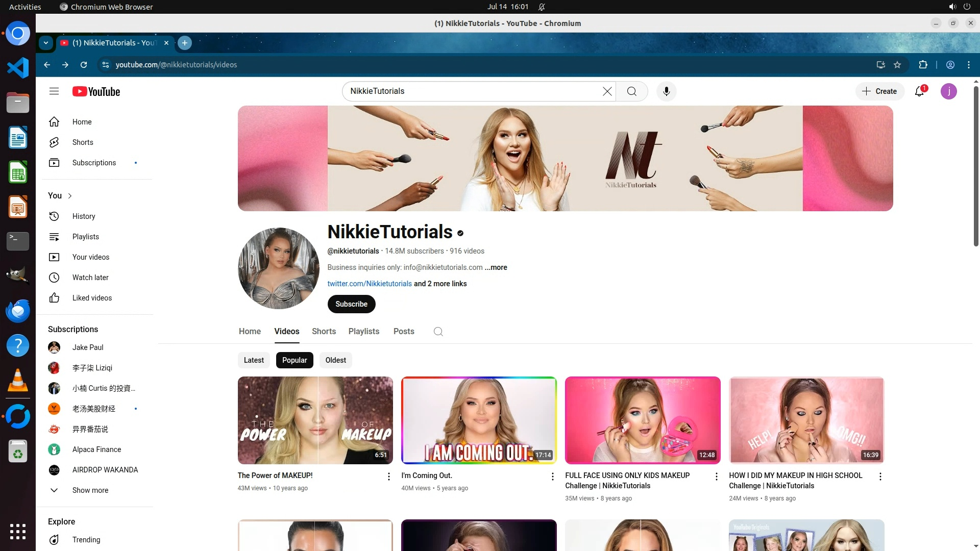Select the Latest sort chip
The width and height of the screenshot is (980, 551).
click(x=254, y=360)
